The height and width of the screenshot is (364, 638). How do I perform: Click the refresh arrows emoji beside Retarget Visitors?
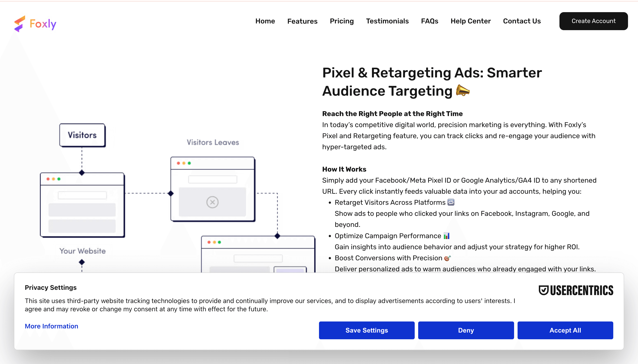pyautogui.click(x=451, y=202)
